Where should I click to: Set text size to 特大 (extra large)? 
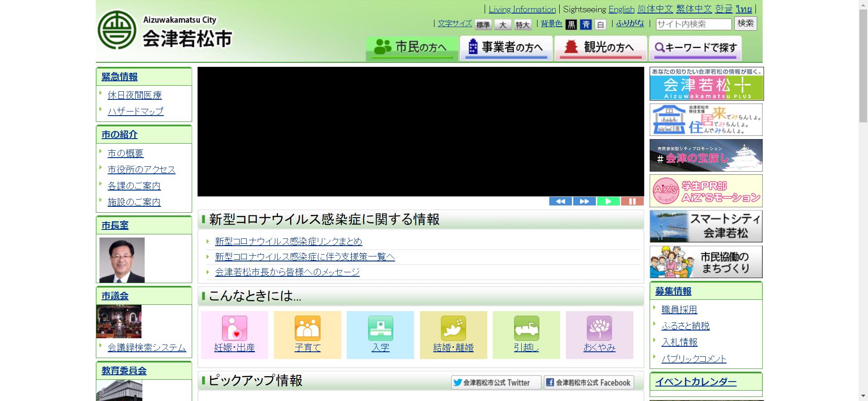[523, 25]
